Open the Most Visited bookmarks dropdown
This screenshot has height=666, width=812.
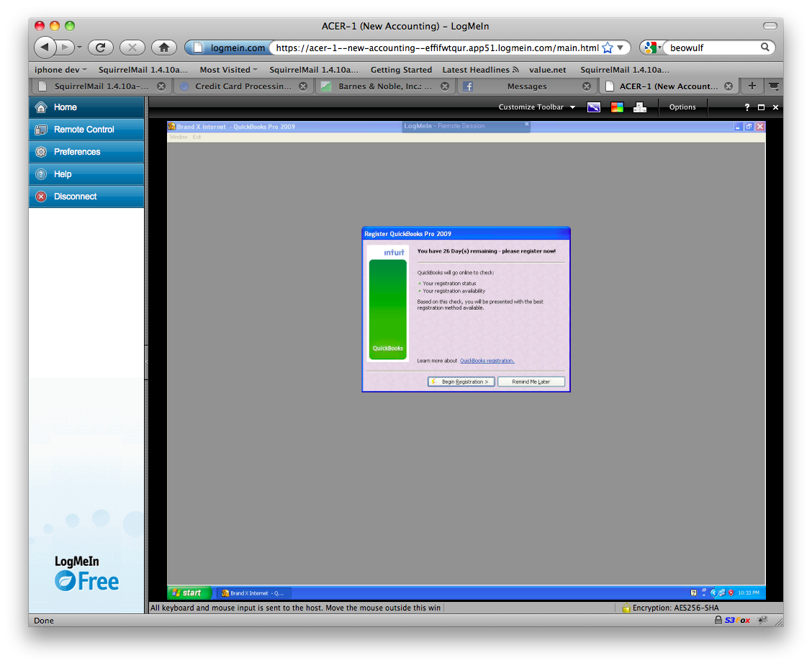228,69
